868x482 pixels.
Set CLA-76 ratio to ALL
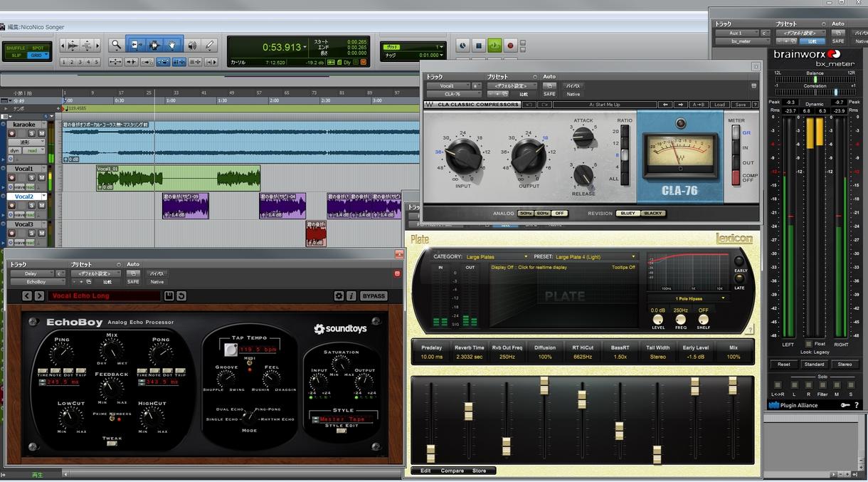(625, 179)
